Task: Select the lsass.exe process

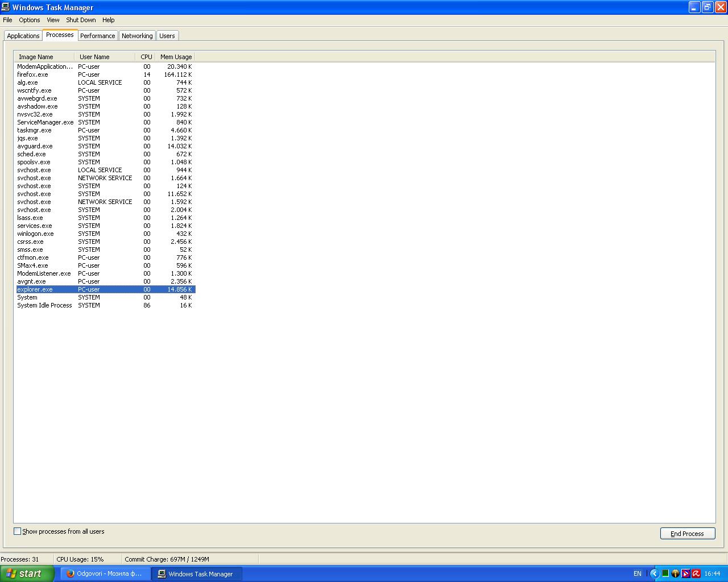Action: pos(105,218)
